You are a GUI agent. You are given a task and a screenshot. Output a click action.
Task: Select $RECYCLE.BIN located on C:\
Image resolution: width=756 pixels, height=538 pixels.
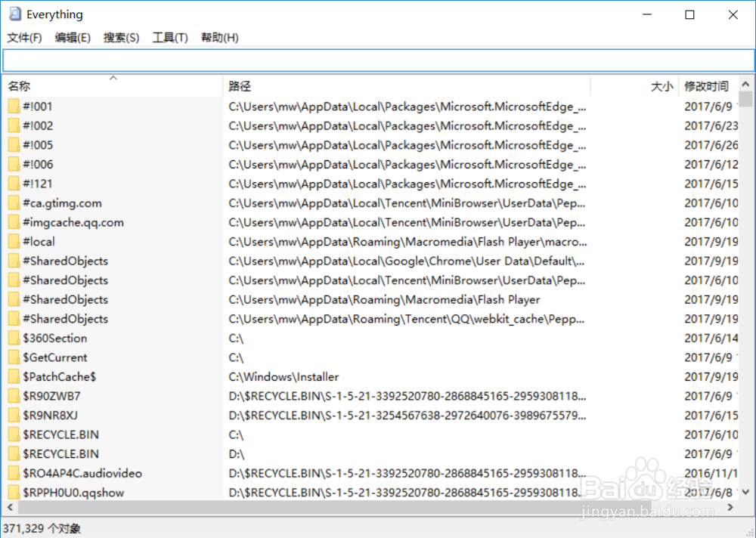pyautogui.click(x=60, y=434)
